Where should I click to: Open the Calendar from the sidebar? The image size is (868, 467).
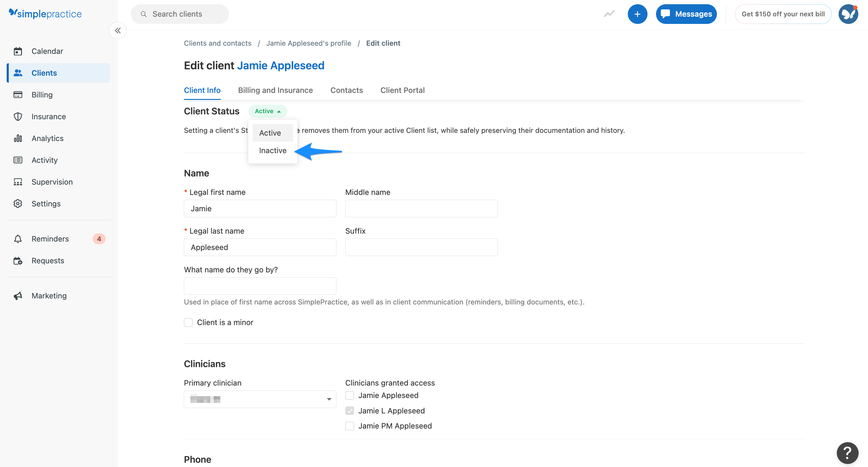tap(47, 51)
